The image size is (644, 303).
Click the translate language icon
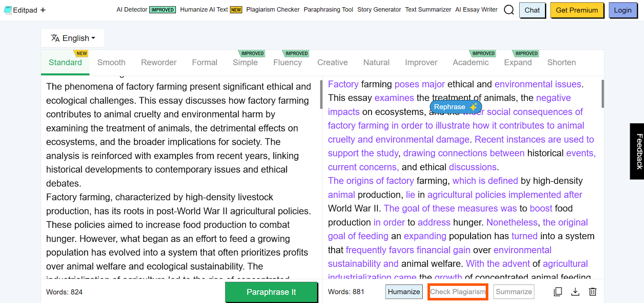point(55,38)
